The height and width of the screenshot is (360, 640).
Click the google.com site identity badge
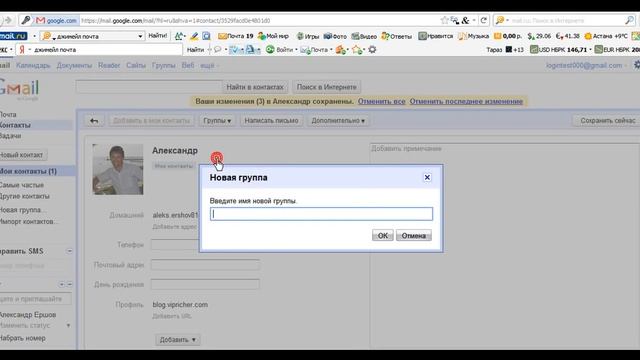(x=56, y=20)
